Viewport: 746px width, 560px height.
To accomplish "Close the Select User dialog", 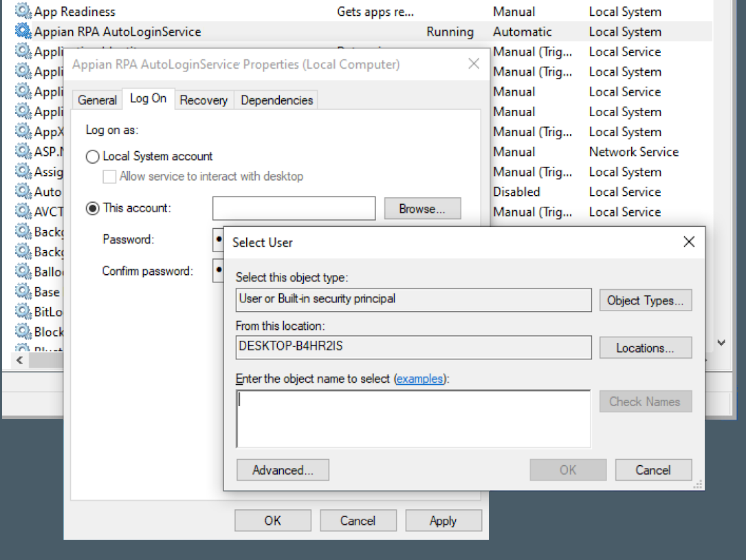I will pos(689,241).
